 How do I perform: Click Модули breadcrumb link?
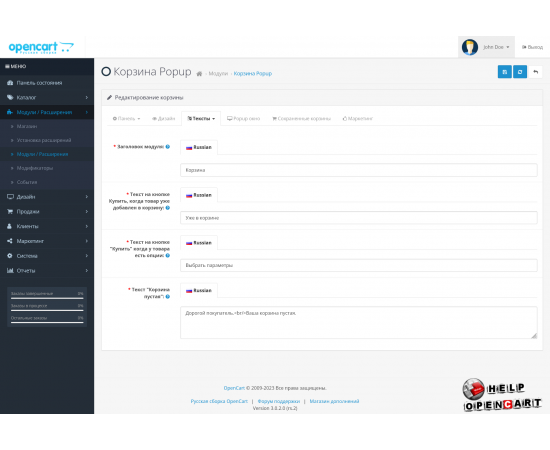click(218, 74)
